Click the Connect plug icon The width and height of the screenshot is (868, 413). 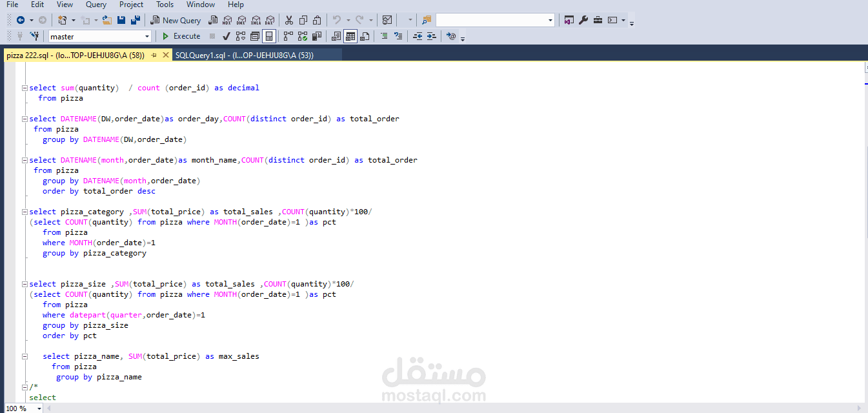point(20,36)
